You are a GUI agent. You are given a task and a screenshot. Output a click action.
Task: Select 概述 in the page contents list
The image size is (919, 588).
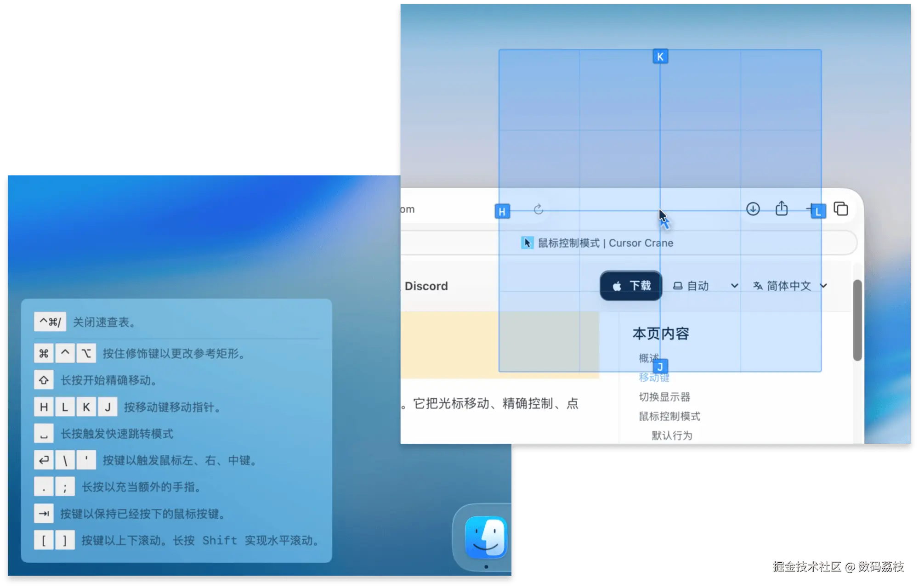coord(648,358)
